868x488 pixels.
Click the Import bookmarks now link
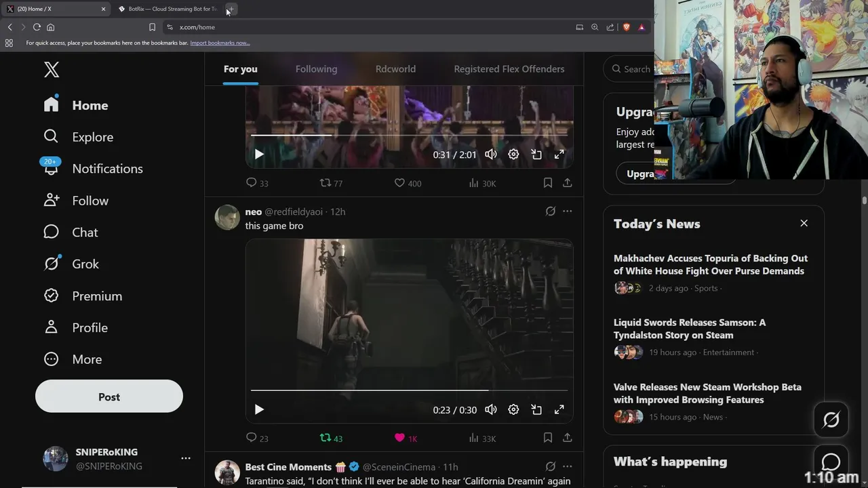tap(220, 43)
